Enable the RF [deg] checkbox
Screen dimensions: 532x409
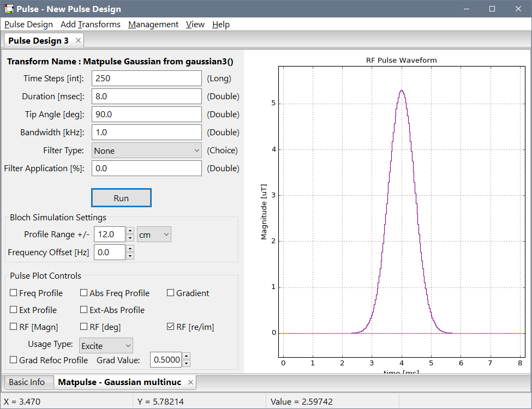[84, 327]
